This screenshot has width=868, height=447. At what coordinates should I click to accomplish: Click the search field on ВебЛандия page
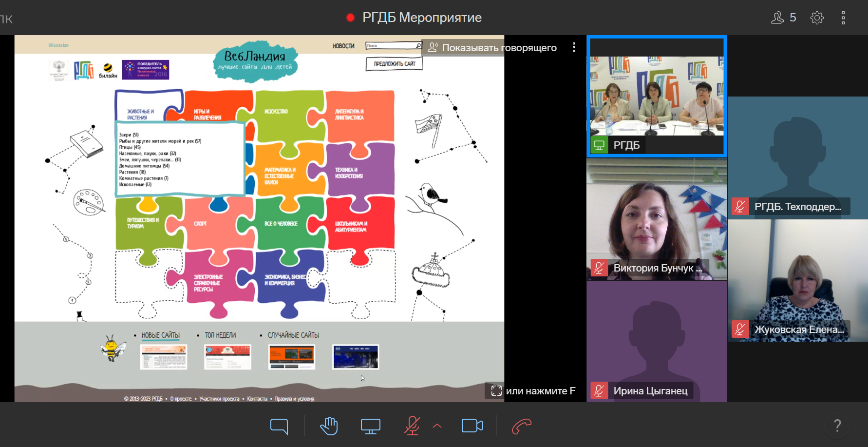394,45
